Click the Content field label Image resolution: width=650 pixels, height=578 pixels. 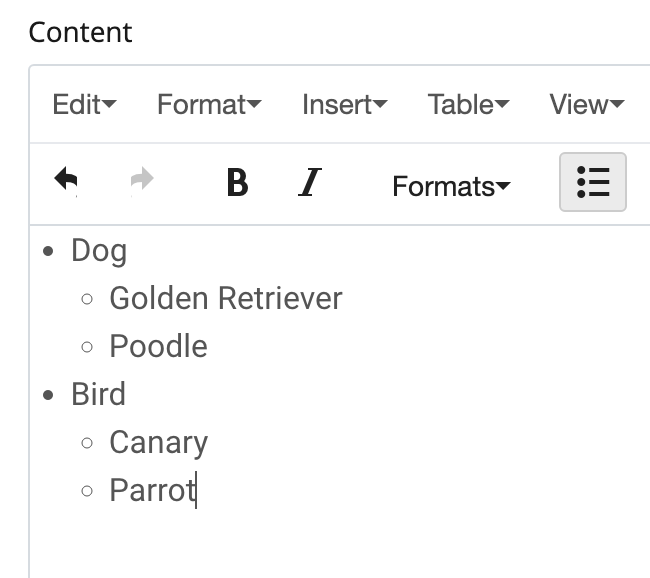tap(80, 32)
